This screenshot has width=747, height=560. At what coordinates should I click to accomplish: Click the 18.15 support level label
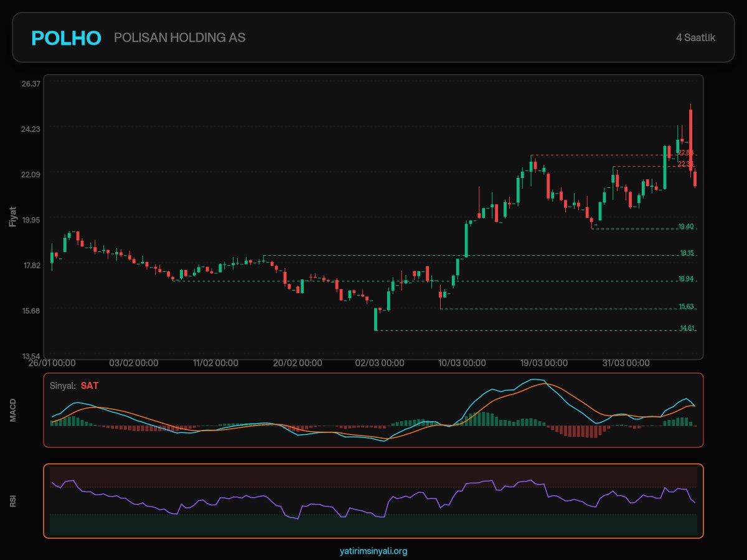686,253
